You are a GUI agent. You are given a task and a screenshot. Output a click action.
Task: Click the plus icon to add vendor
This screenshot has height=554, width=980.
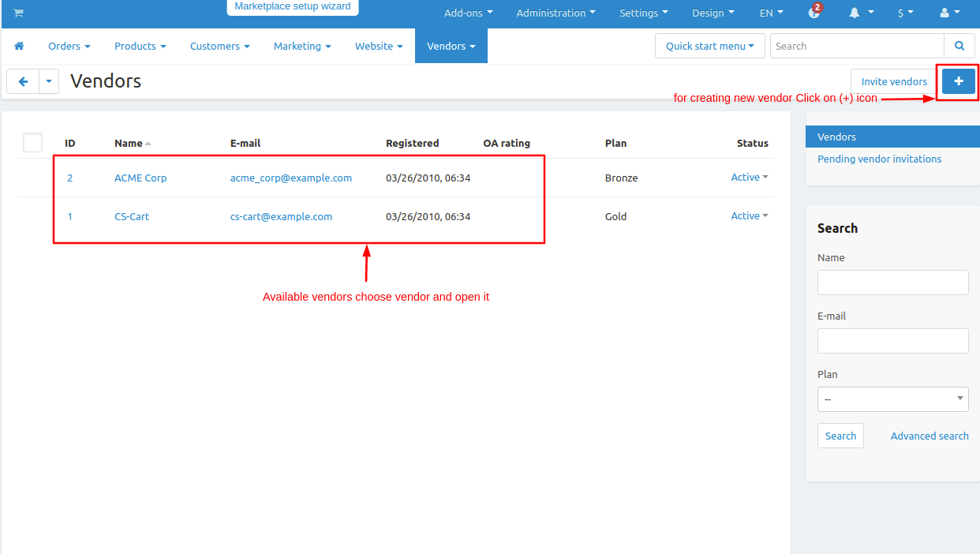click(x=959, y=81)
